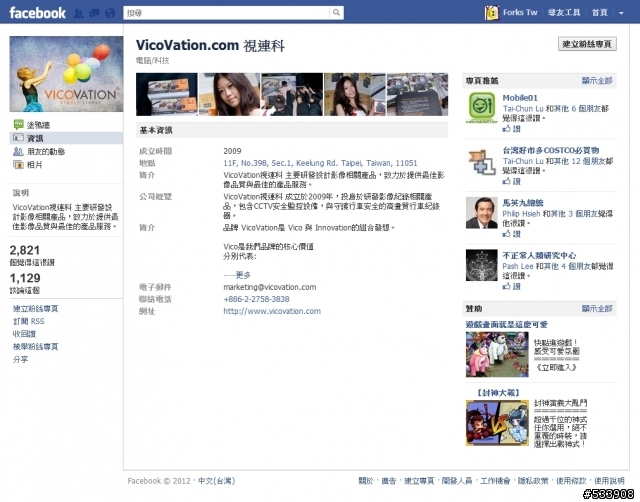Open first photo strip thumbnail of product boxes

(167, 94)
